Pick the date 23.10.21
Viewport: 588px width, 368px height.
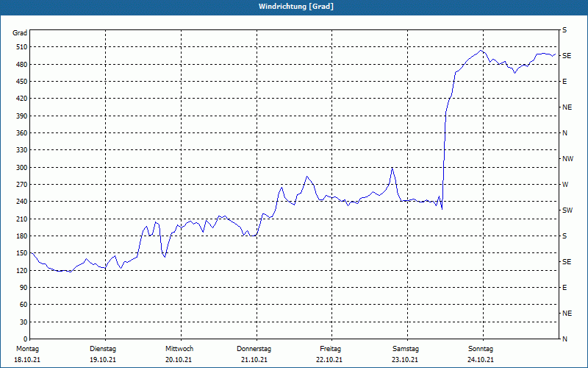405,360
